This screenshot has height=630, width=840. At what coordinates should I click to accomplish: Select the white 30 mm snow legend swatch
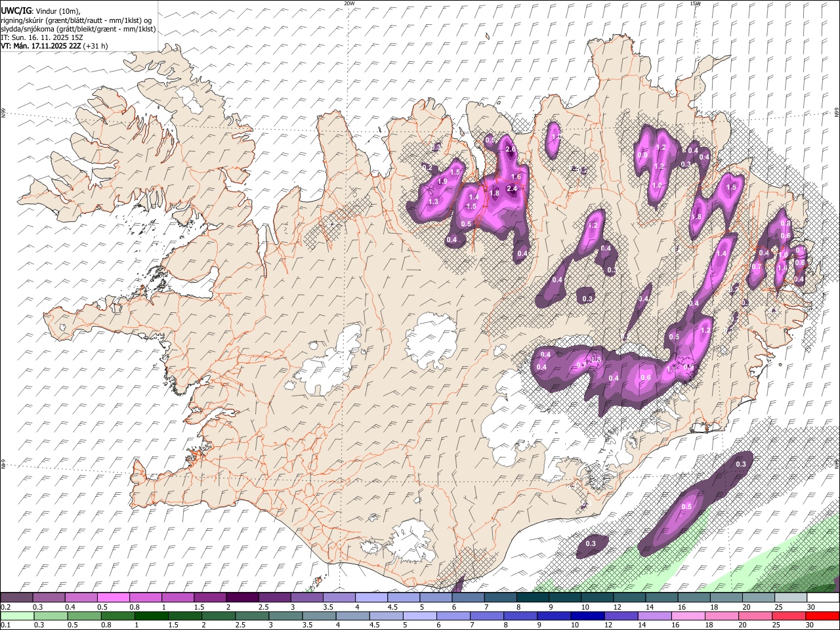pos(823,598)
